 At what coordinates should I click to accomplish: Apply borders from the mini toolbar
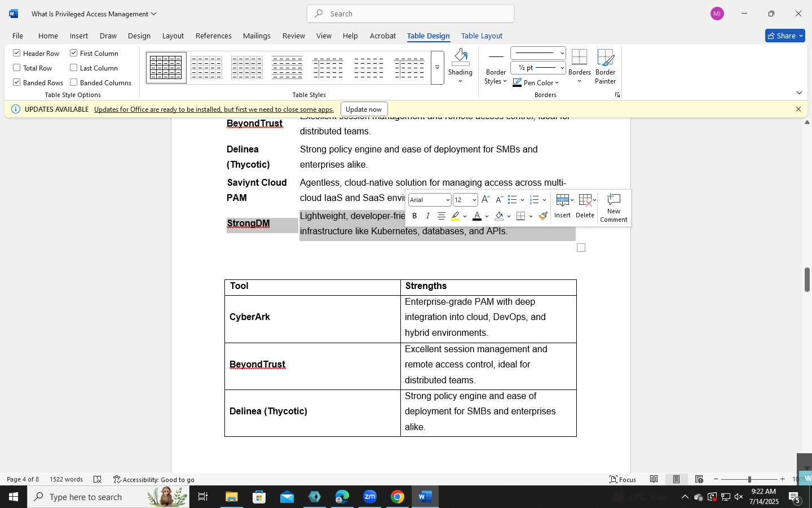click(x=521, y=216)
